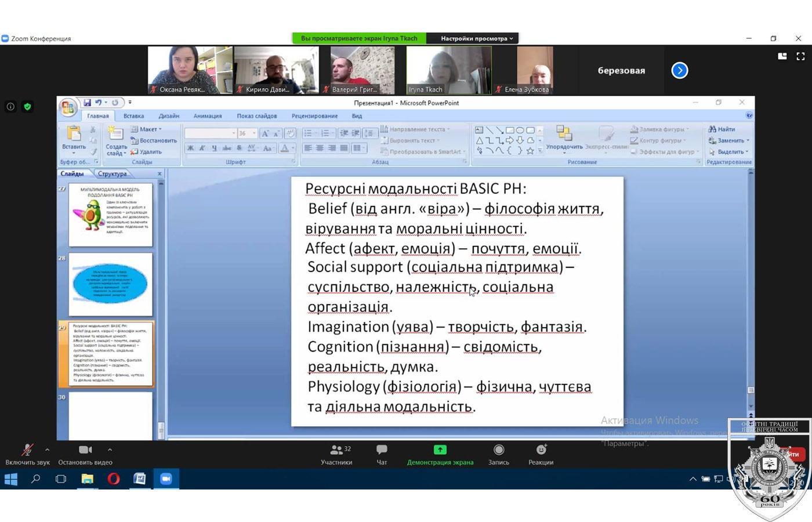Click the Zoom encryption shield icon
The height and width of the screenshot is (522, 812).
(x=27, y=107)
